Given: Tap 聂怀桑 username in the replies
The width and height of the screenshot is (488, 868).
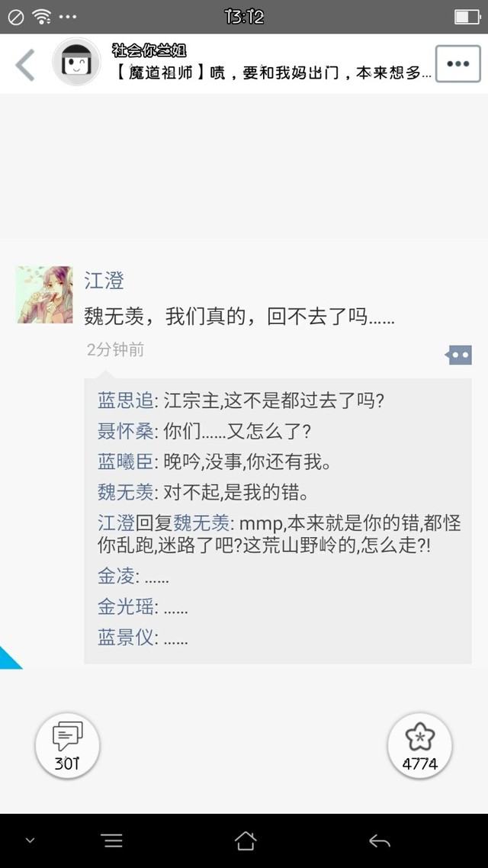Looking at the screenshot, I should (126, 431).
